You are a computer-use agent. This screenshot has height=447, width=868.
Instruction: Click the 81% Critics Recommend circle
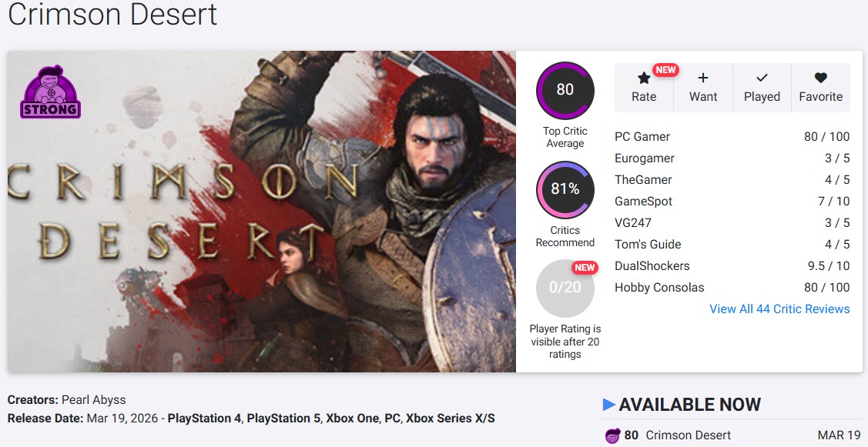point(565,189)
